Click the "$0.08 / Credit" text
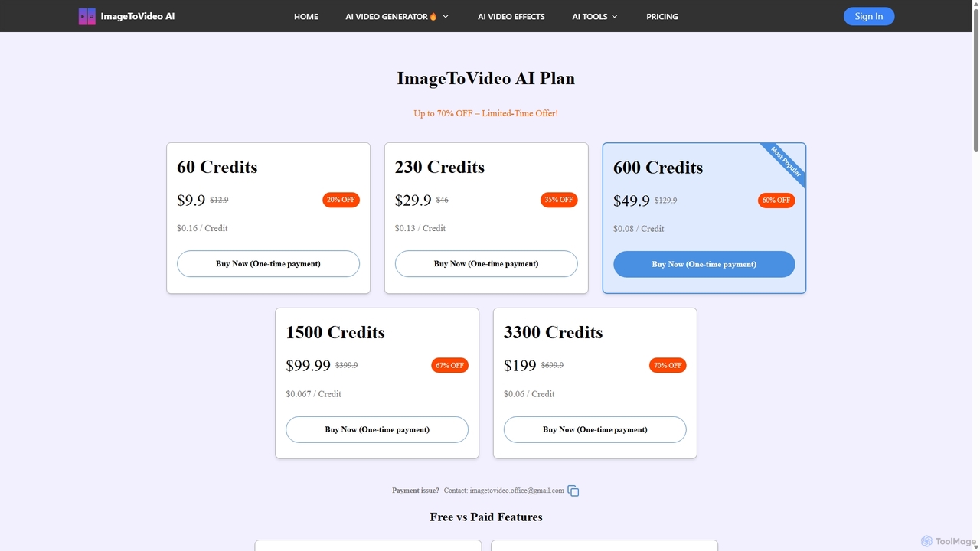980x551 pixels. click(x=639, y=229)
